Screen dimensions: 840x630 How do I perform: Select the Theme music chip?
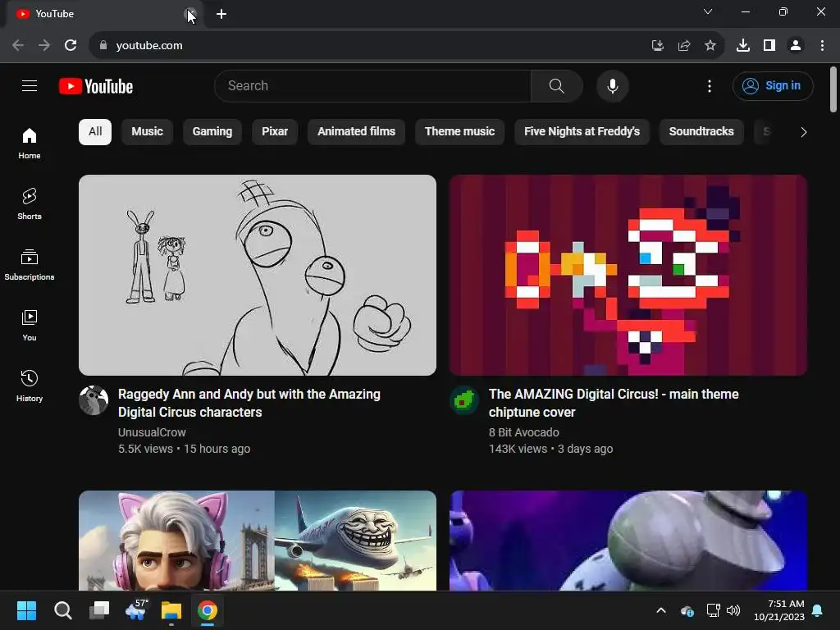coord(459,132)
